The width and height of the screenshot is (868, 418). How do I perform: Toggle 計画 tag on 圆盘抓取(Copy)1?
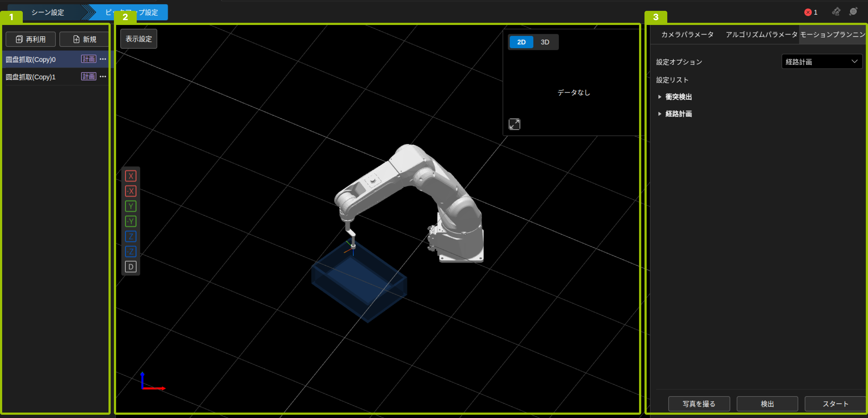(x=89, y=77)
